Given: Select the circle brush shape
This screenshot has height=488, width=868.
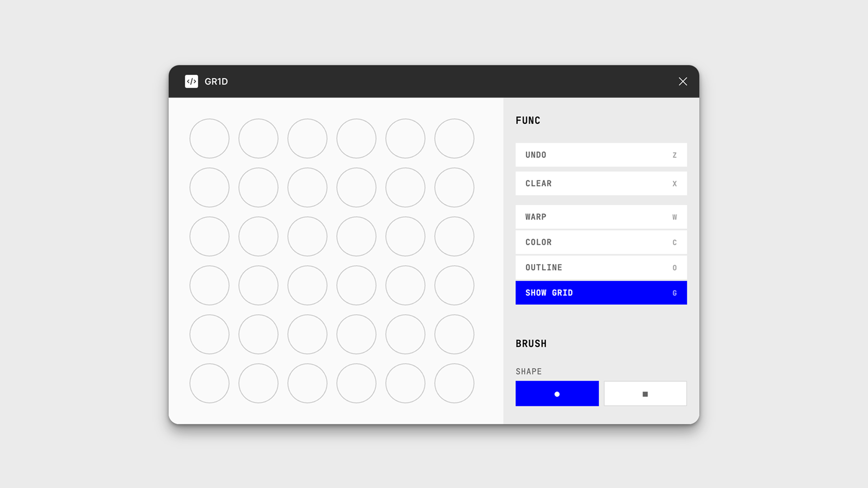Looking at the screenshot, I should point(557,394).
